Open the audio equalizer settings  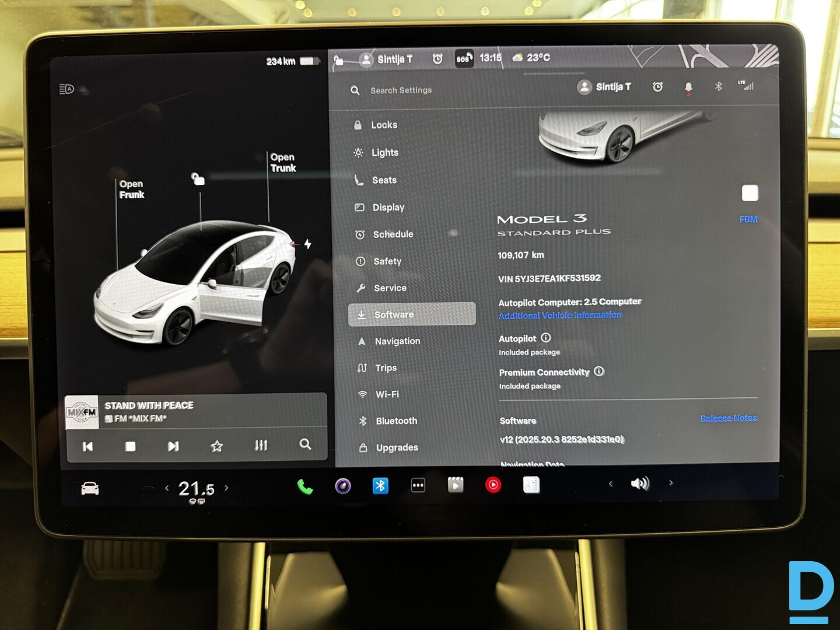261,445
